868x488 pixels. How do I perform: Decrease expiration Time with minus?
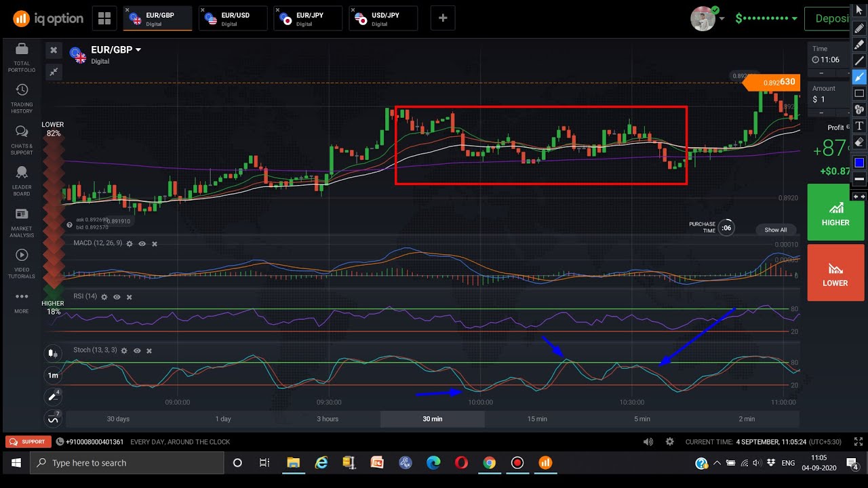(821, 73)
